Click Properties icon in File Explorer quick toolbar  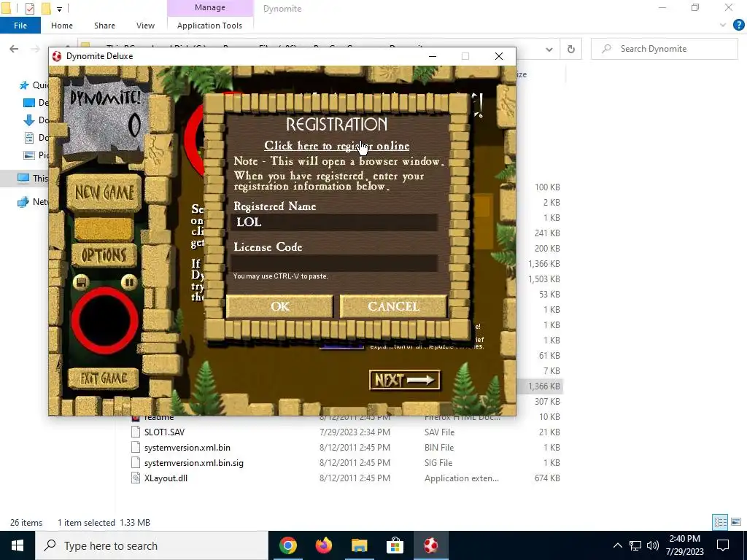(x=29, y=8)
